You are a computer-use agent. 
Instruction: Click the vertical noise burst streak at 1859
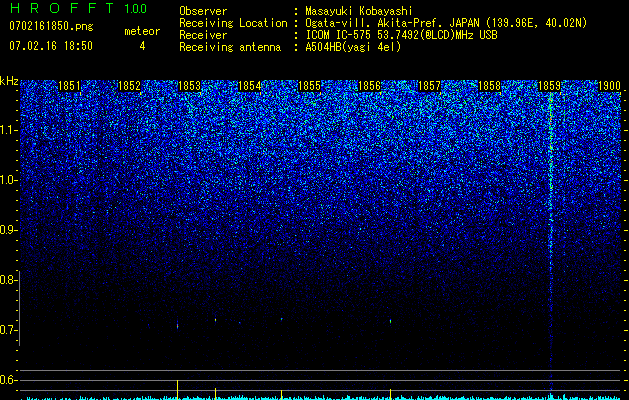[x=551, y=245]
